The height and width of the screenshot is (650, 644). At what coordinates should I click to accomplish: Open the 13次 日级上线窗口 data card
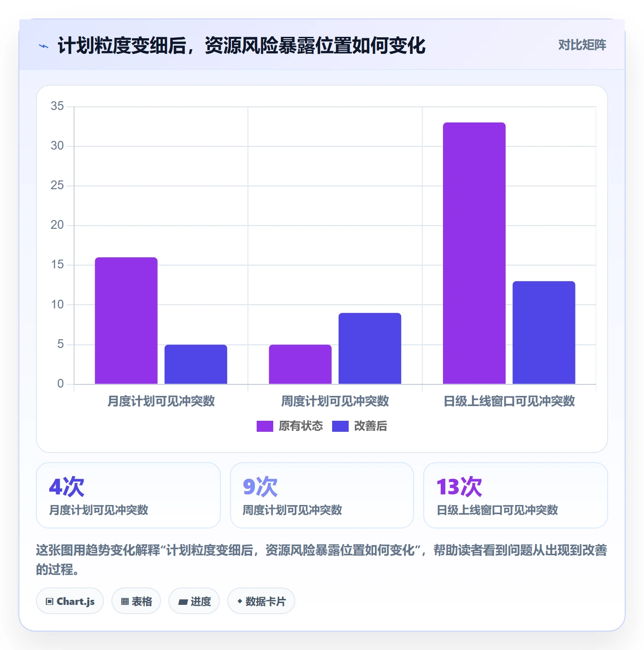click(516, 495)
